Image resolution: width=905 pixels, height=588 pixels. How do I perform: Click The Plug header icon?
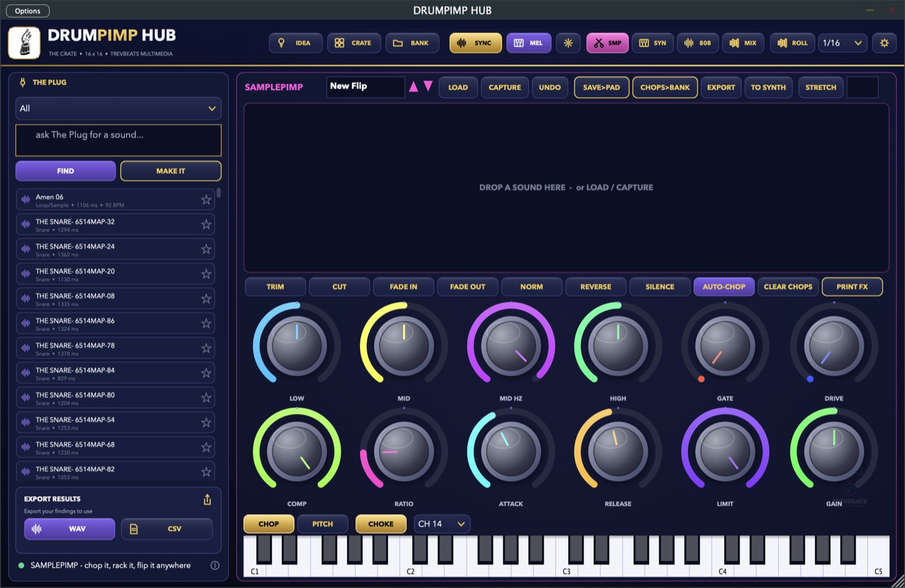click(23, 82)
